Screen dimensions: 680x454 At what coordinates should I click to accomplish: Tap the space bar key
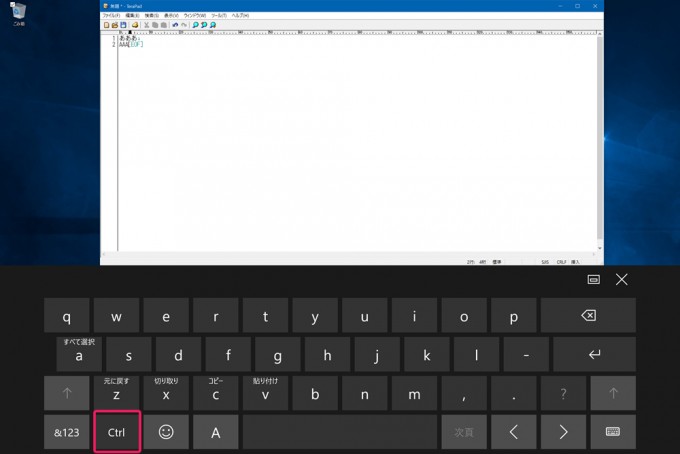point(340,432)
